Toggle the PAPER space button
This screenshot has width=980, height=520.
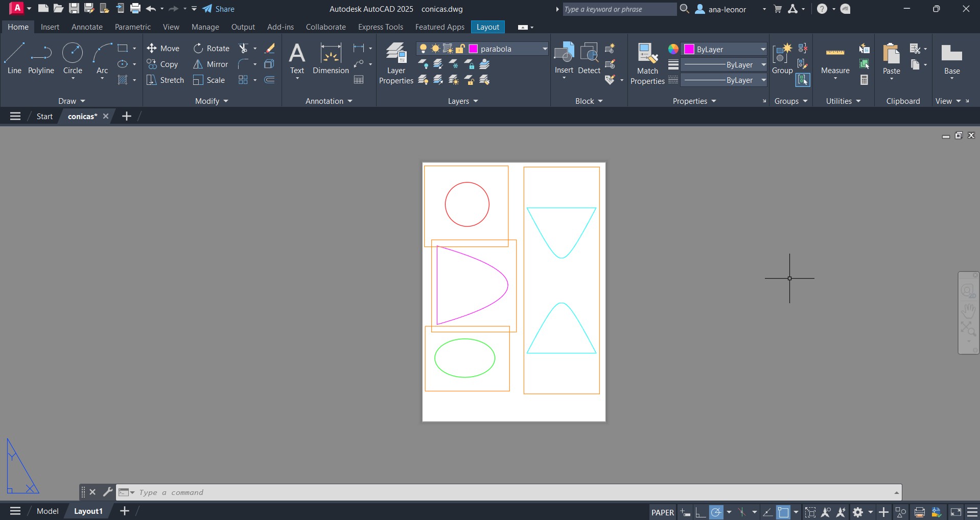pyautogui.click(x=662, y=512)
